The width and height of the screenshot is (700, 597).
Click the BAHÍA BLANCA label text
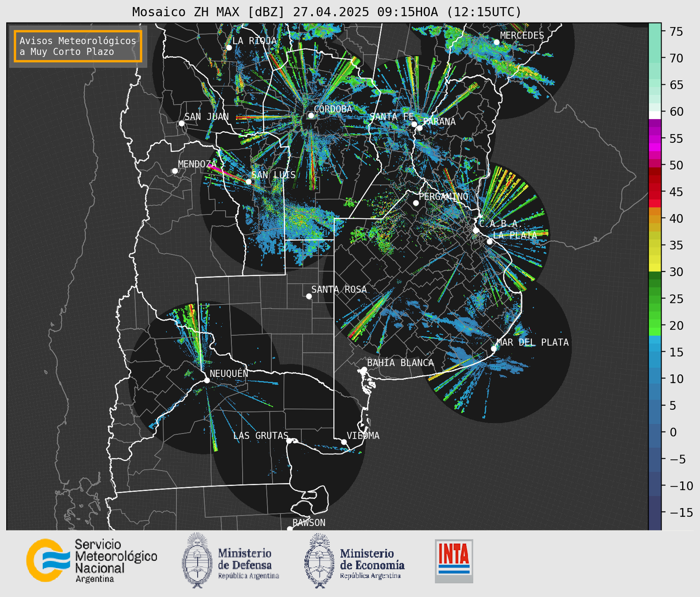[400, 362]
